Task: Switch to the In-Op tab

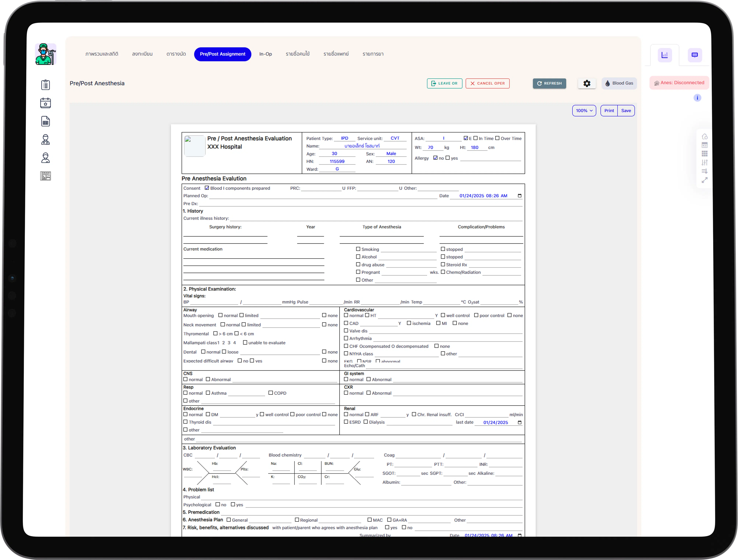Action: pos(265,54)
